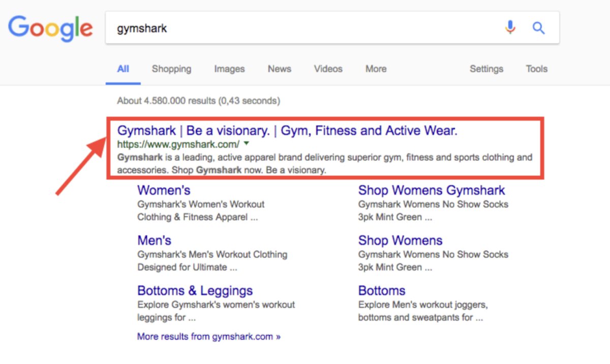Open the Tools options
This screenshot has height=364, width=610.
(536, 69)
